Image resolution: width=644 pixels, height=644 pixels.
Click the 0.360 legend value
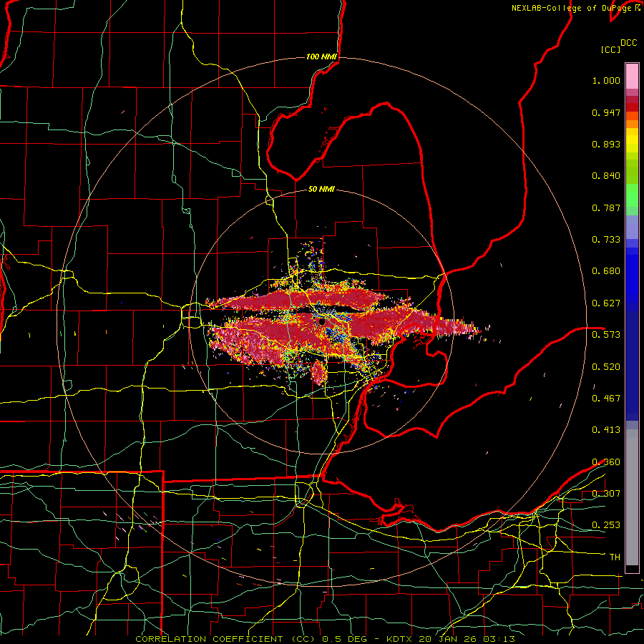click(x=606, y=462)
